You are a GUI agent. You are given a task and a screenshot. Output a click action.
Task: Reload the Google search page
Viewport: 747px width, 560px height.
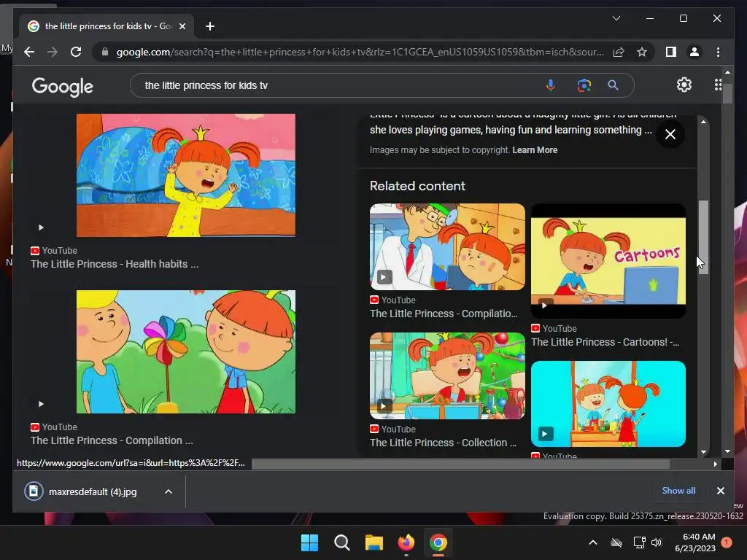tap(76, 52)
